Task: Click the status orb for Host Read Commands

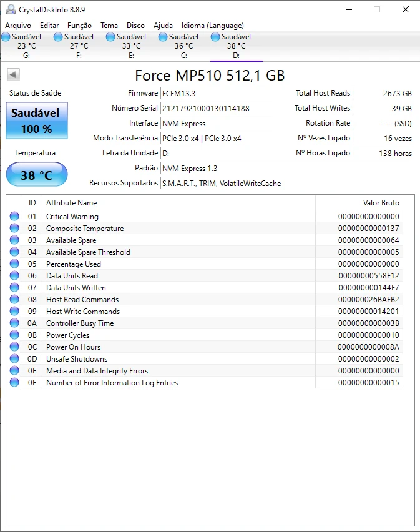Action: 14,299
